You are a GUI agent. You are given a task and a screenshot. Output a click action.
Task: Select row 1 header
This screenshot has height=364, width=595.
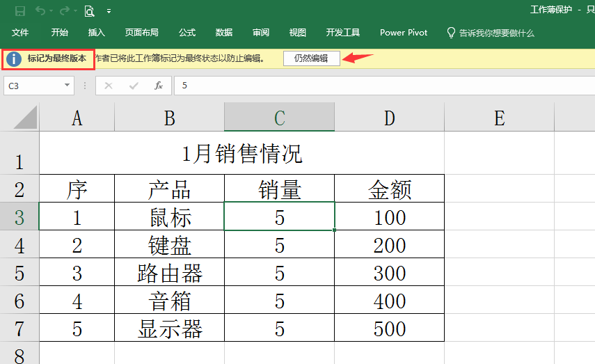coord(19,153)
